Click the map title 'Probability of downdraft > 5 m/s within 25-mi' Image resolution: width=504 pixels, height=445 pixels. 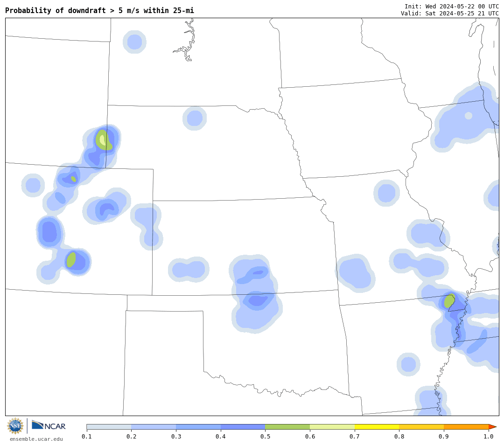100,11
